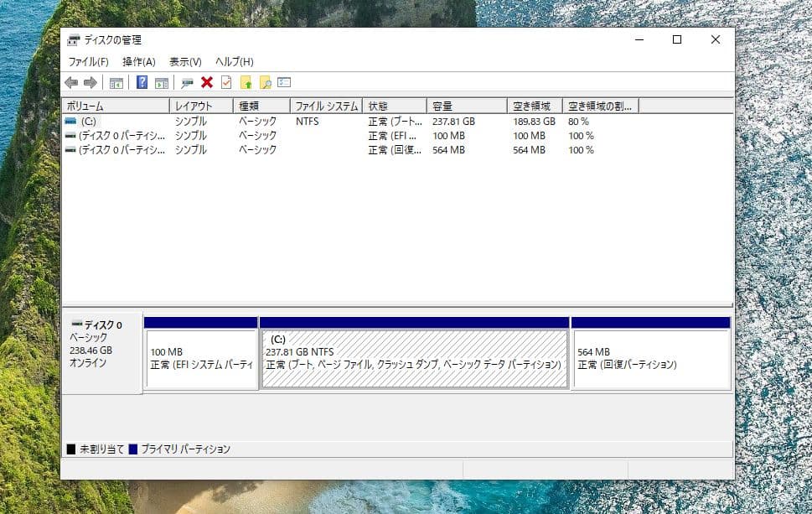Toggle the console tree visibility icon
Viewport: 812px width, 514px height.
pos(116,82)
